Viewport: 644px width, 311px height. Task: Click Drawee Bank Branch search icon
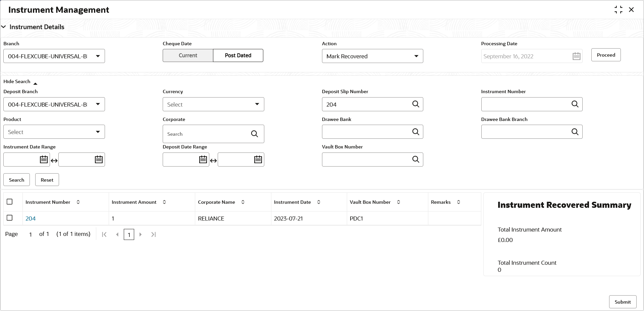click(575, 132)
